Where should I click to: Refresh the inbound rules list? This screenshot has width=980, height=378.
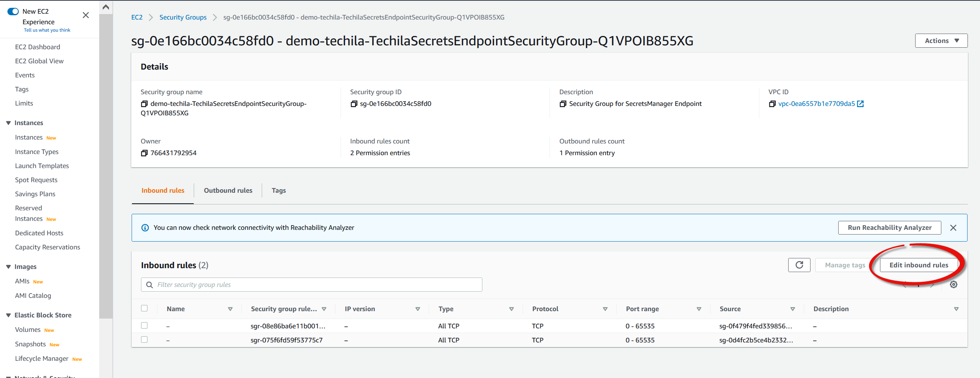tap(799, 265)
